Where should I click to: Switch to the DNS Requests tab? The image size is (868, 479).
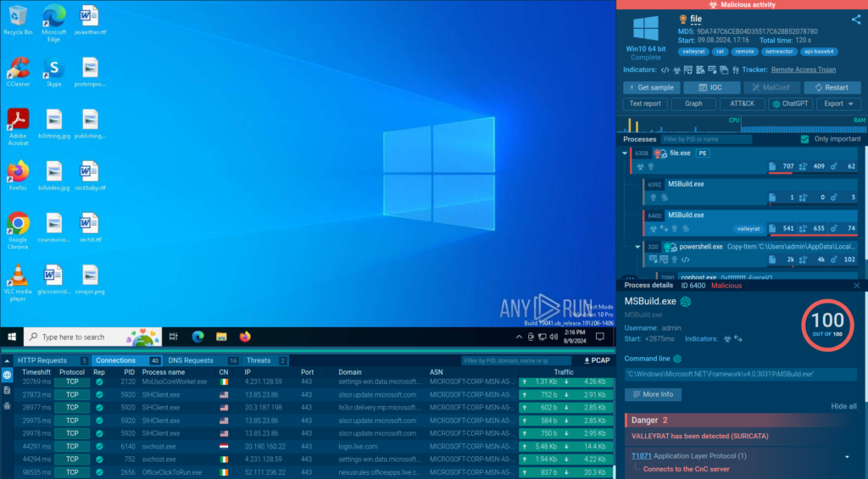(192, 360)
